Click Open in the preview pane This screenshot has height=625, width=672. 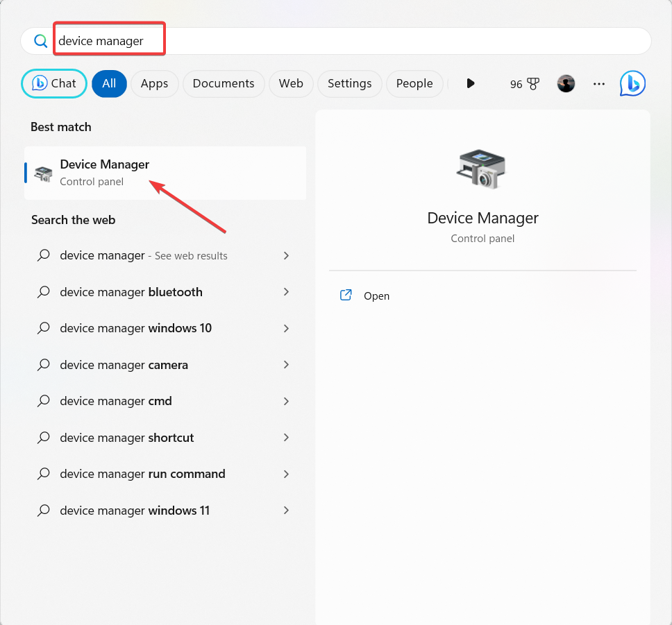[x=377, y=296]
